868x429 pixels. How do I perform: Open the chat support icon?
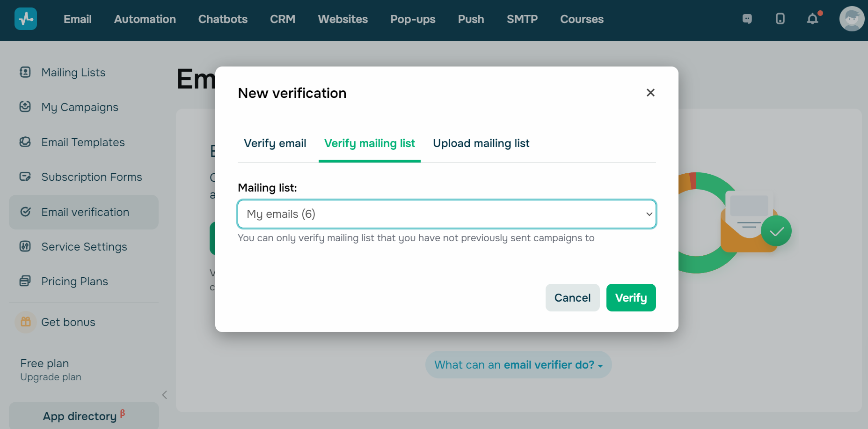pos(747,19)
